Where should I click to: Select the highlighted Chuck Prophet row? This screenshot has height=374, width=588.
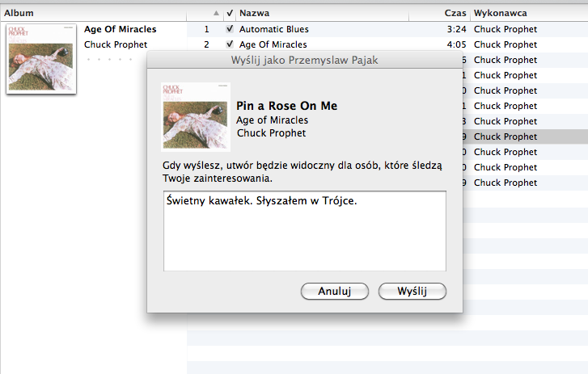[x=526, y=137]
